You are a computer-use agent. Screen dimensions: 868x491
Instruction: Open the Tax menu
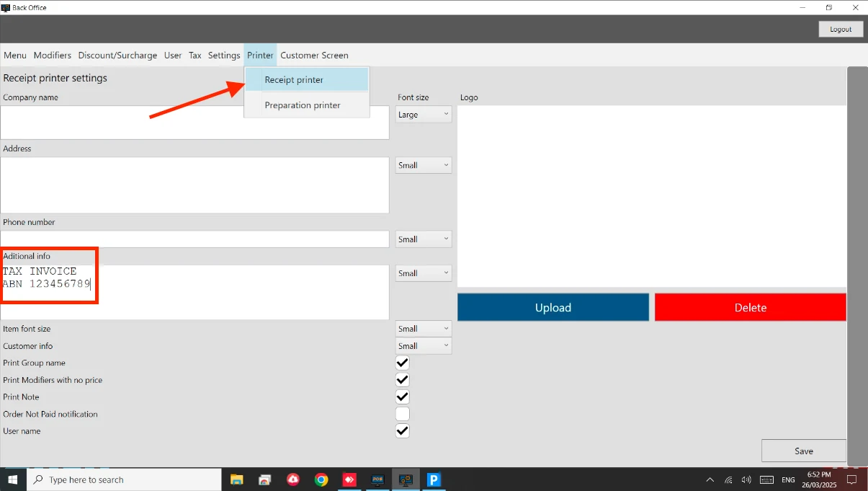click(x=195, y=55)
